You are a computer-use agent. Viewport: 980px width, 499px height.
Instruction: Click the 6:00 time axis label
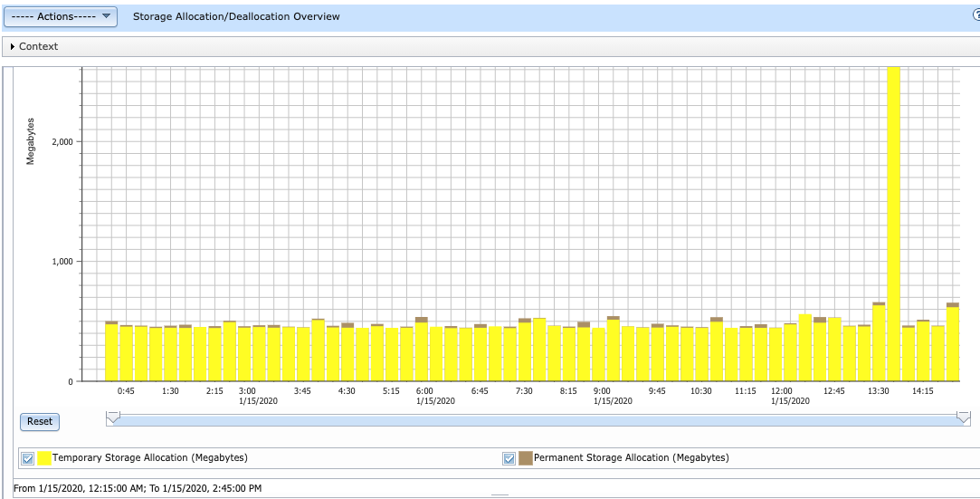pos(423,391)
